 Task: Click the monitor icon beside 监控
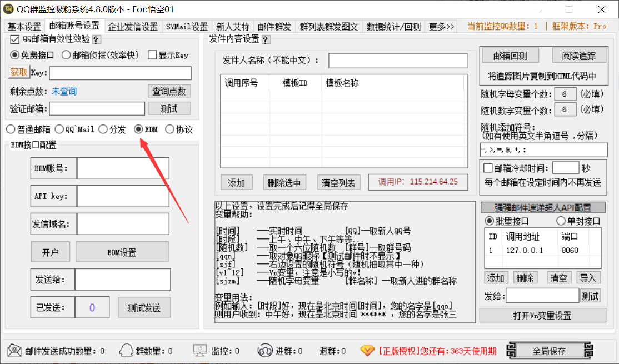(199, 350)
